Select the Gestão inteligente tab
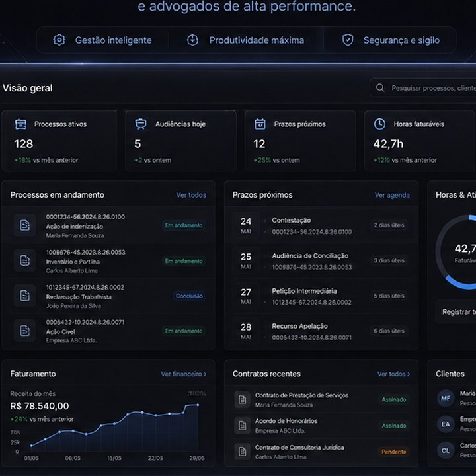 tap(102, 40)
